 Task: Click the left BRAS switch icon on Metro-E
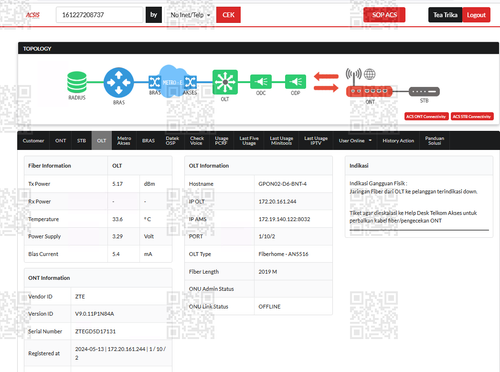click(154, 82)
